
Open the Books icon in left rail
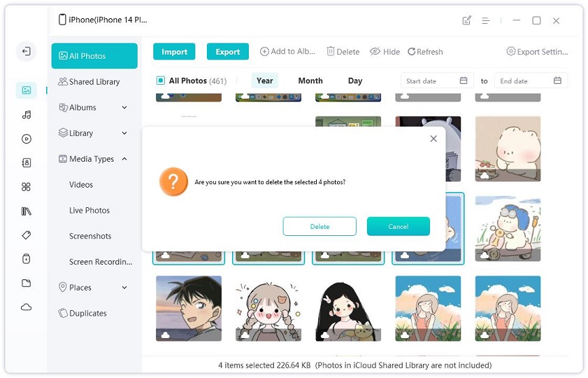pos(27,211)
